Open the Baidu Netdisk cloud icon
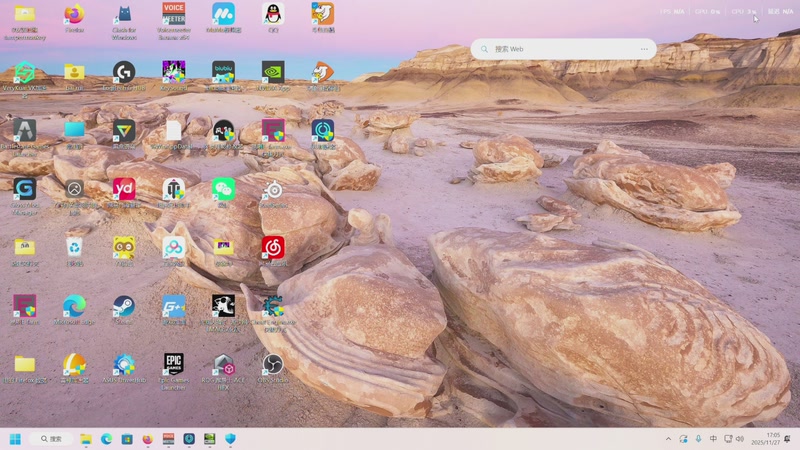Screen dimensions: 800x450 174,251
